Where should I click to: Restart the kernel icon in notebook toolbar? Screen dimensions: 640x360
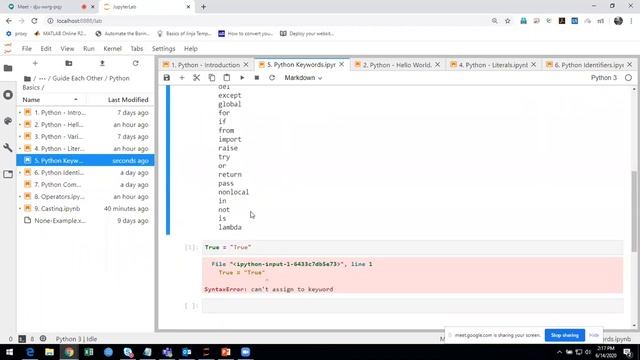coord(272,78)
